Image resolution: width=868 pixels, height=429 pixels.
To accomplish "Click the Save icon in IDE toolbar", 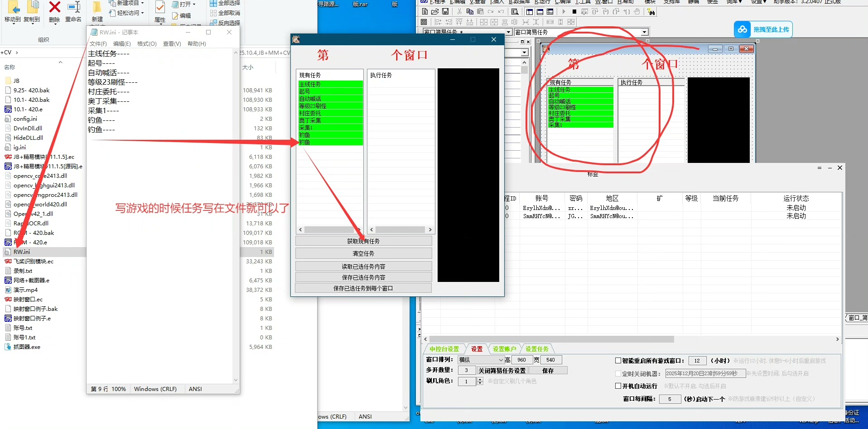I will [x=445, y=12].
